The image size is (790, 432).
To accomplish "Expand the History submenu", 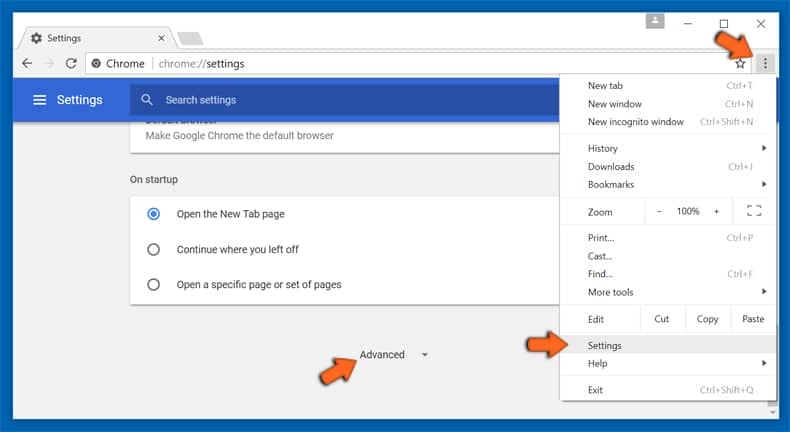I will tap(764, 148).
